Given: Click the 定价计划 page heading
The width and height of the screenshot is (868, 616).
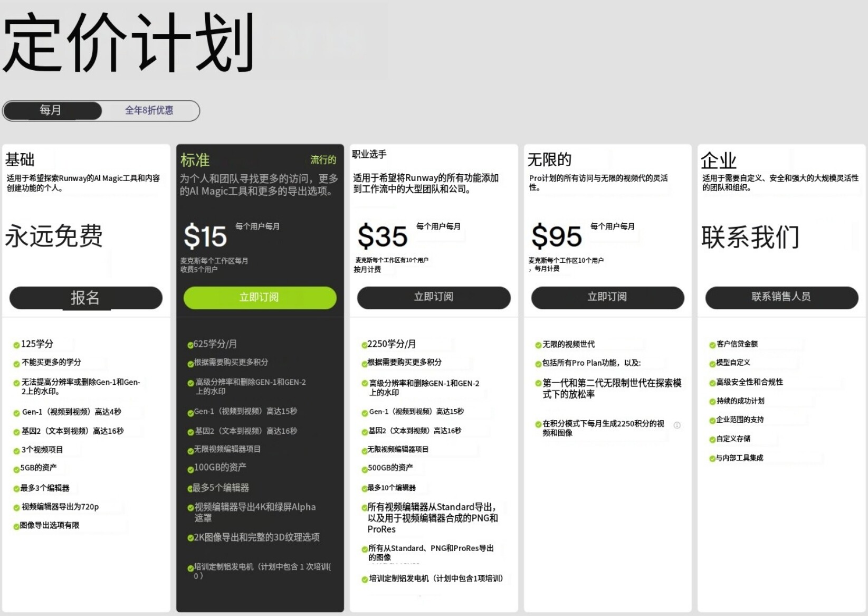Looking at the screenshot, I should point(129,42).
